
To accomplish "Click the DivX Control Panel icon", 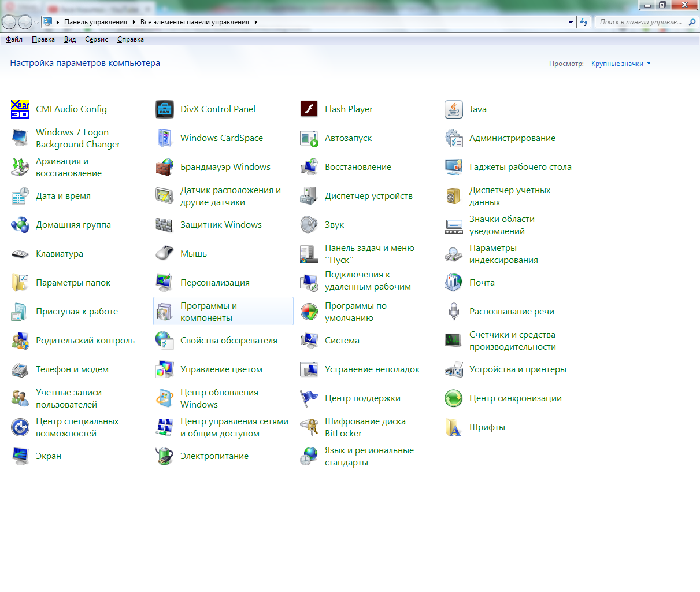I will pos(165,109).
